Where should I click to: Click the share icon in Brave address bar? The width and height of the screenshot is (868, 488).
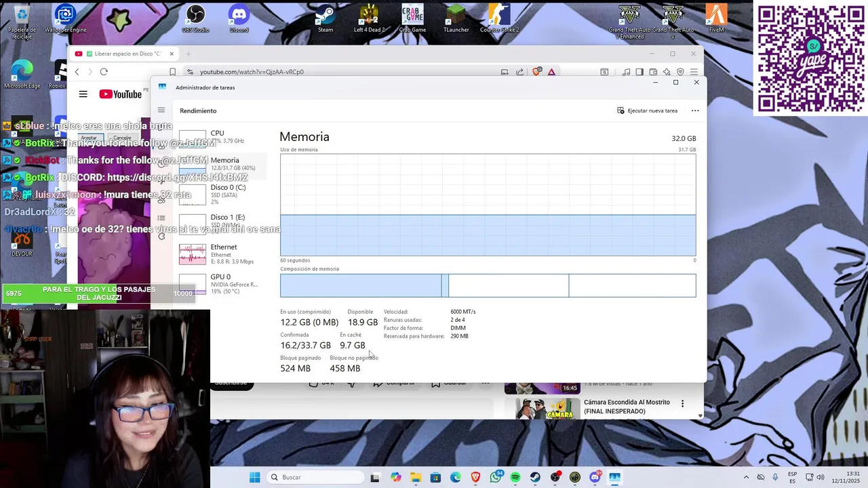[519, 72]
